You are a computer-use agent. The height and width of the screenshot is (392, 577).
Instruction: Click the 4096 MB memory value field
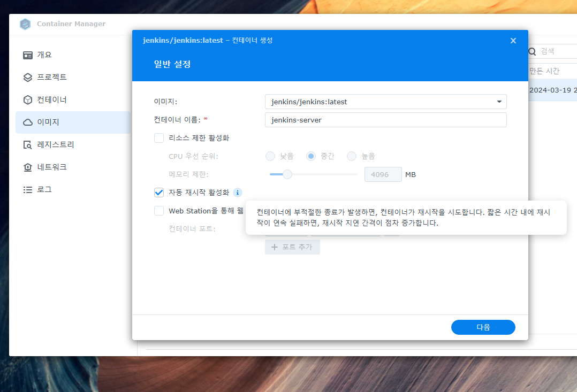pyautogui.click(x=383, y=174)
